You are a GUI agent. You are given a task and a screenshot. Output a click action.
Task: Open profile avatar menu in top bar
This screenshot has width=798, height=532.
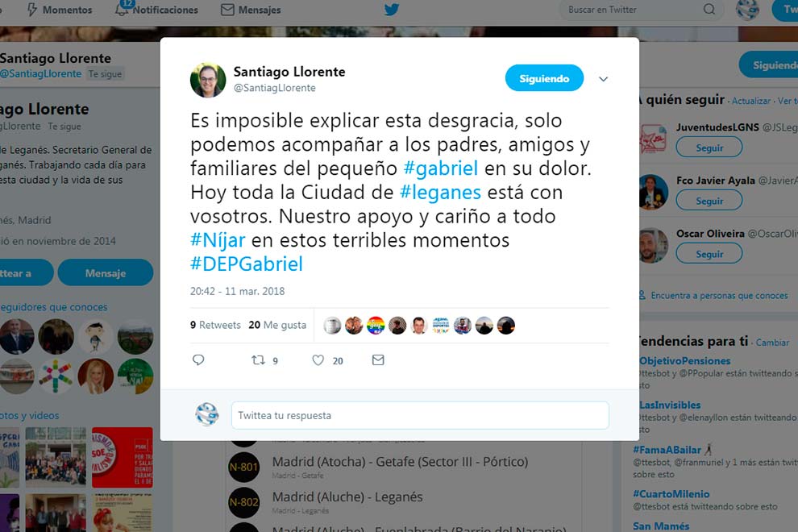[x=747, y=10]
